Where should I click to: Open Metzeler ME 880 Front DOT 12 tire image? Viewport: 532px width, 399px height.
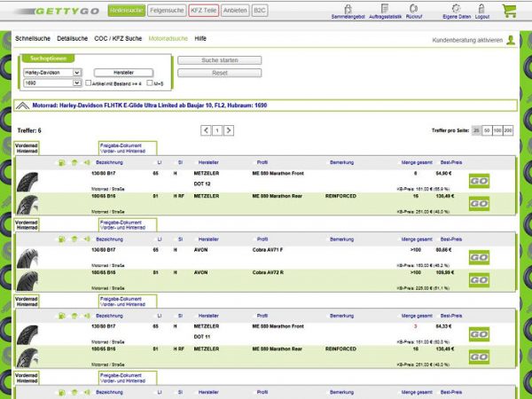click(27, 182)
